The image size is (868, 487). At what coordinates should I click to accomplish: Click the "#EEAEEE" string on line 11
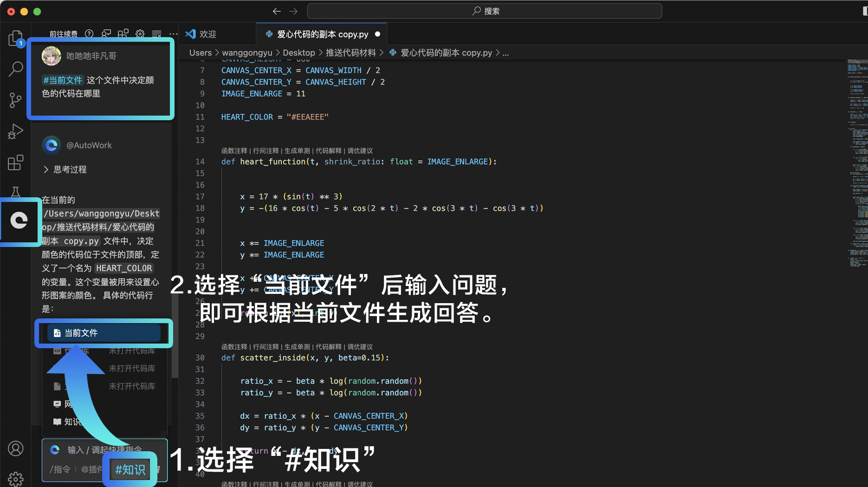coord(307,117)
